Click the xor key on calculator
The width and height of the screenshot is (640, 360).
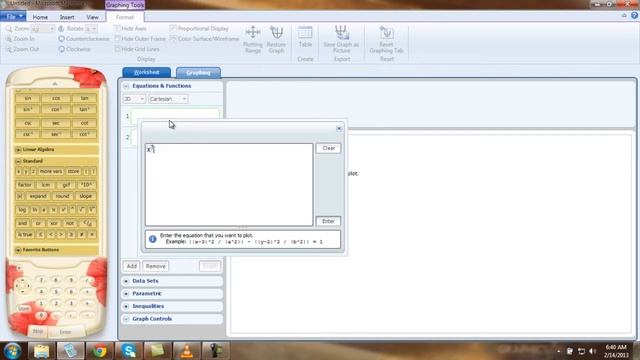pyautogui.click(x=54, y=223)
